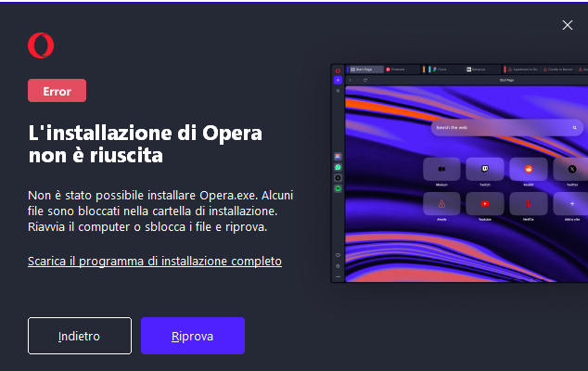Click the Airbnb speed dial tile in preview
The width and height of the screenshot is (588, 371).
[x=441, y=204]
